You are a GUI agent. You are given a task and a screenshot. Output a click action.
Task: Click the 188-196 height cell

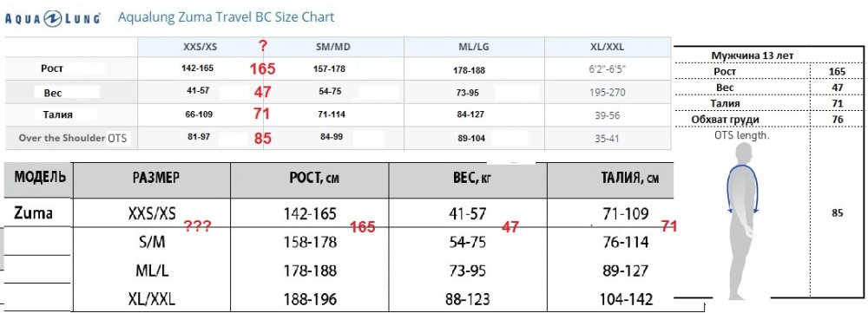tap(310, 300)
